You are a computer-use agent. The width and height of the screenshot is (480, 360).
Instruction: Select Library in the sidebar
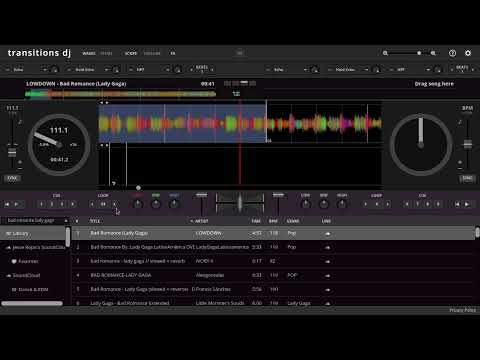[x=33, y=234]
